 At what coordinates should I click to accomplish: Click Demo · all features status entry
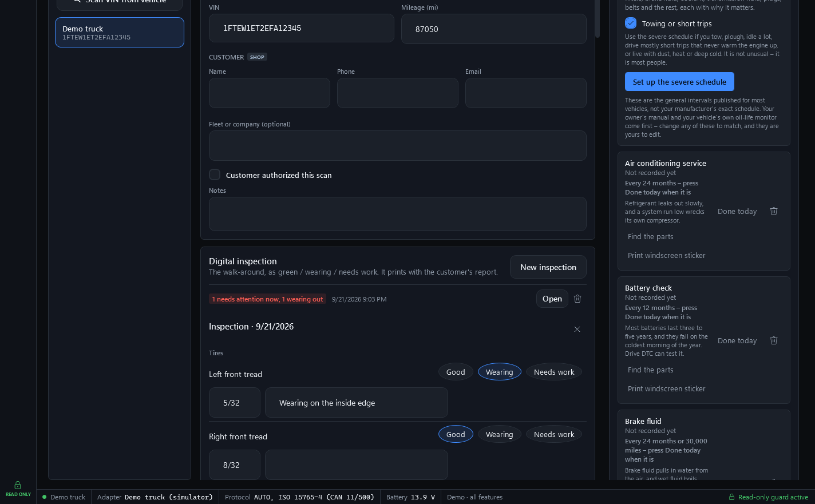474,497
